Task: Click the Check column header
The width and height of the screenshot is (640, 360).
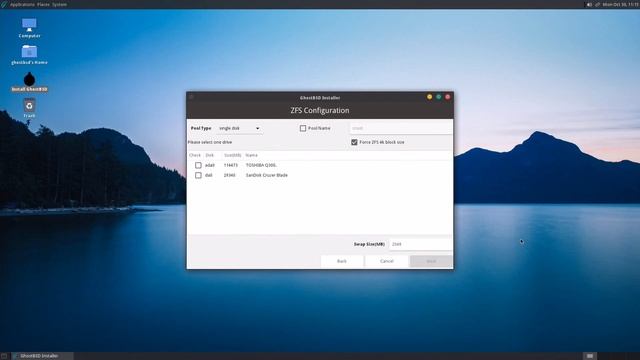Action: coord(195,155)
